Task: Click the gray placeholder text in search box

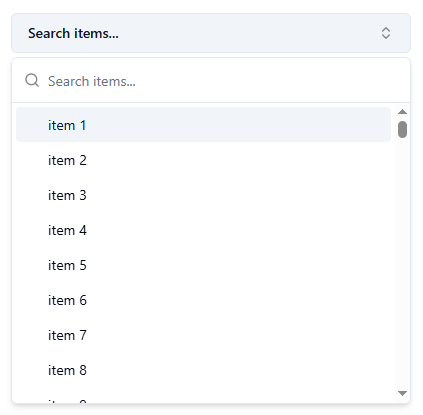Action: pyautogui.click(x=92, y=81)
